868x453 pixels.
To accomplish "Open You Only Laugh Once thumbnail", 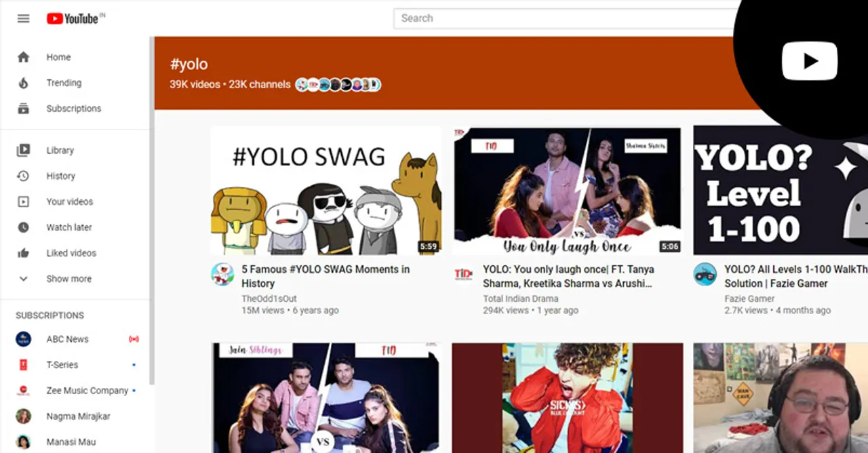I will 567,191.
